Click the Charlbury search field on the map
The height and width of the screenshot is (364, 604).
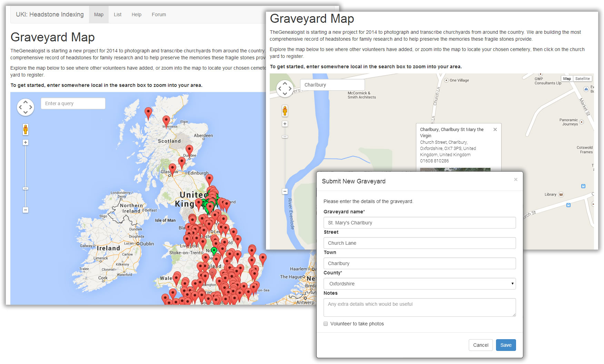click(x=333, y=85)
